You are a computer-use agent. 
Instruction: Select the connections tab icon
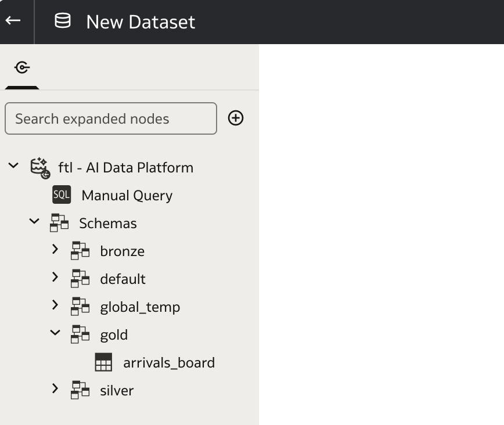(x=22, y=67)
